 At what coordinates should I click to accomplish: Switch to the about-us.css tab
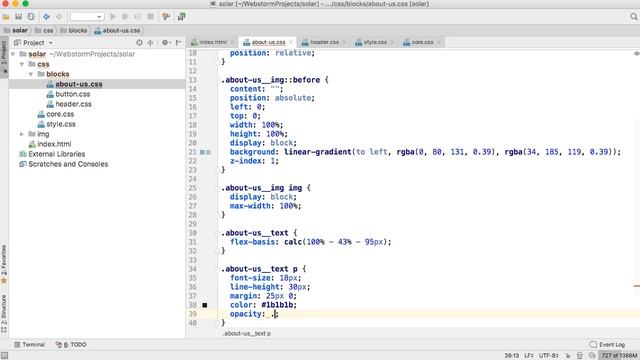[268, 42]
